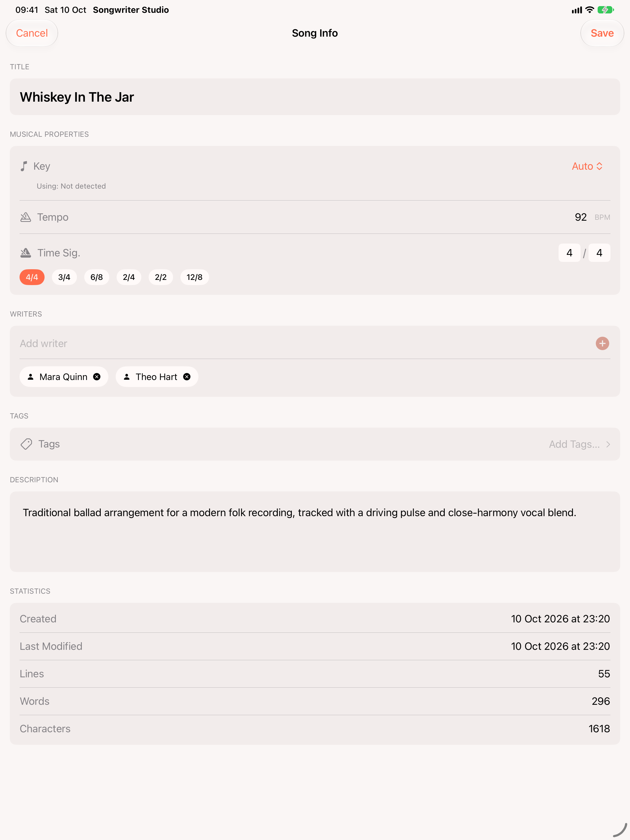Tap the music note icon beside Key
Screen dimensions: 630x840
click(24, 166)
